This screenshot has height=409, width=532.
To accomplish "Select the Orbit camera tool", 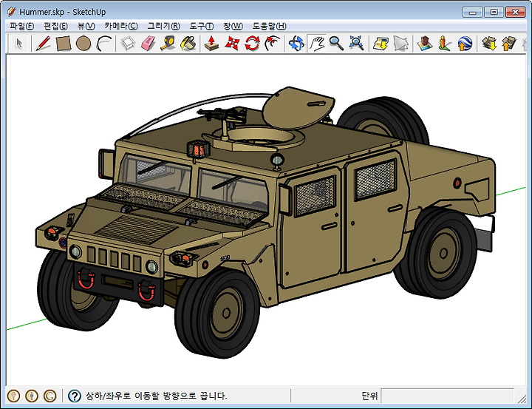I will click(296, 44).
